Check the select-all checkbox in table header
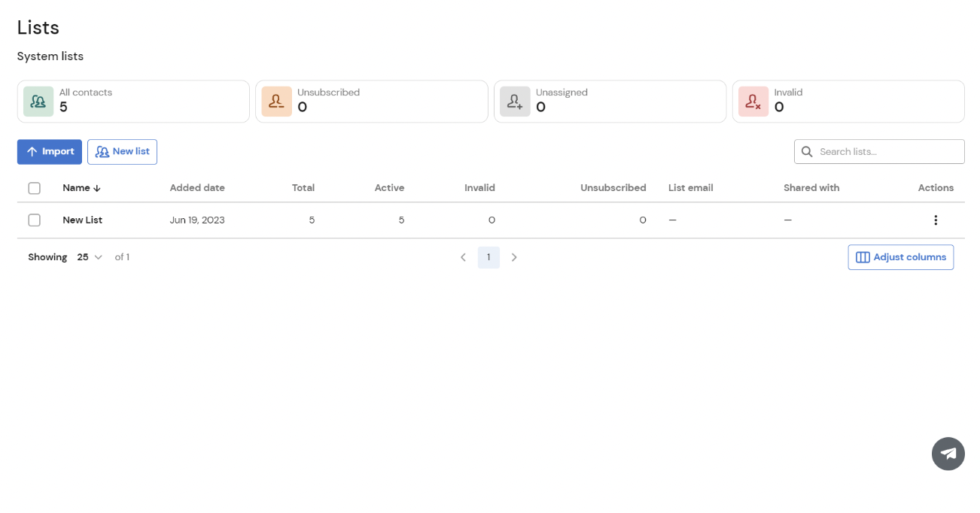 [x=34, y=188]
